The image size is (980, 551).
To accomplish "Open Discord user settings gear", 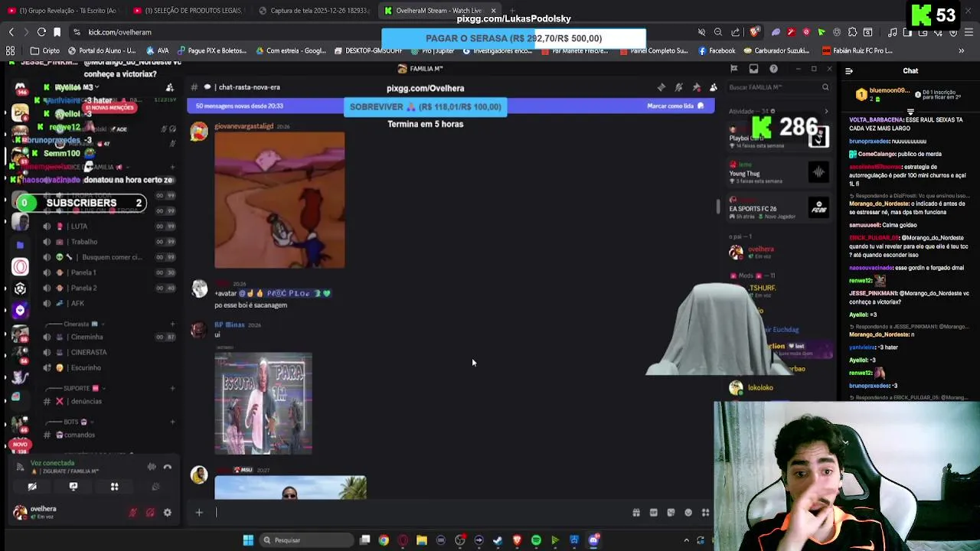I will (x=168, y=513).
